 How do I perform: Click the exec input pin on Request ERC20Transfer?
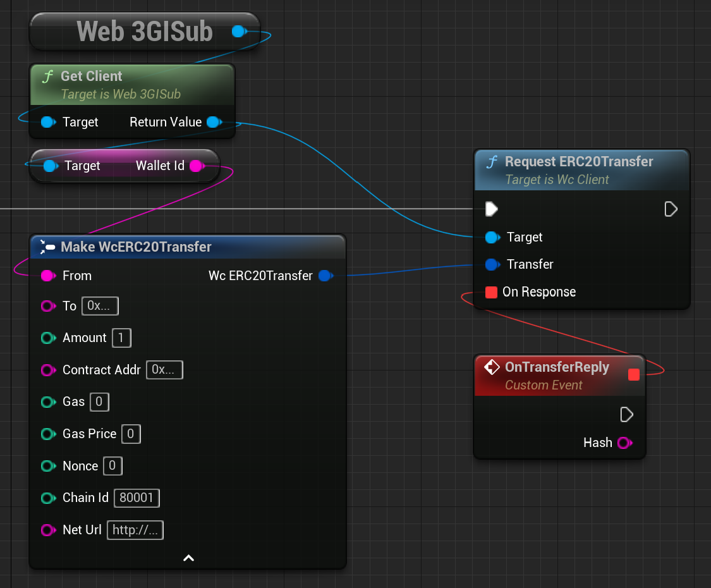(492, 209)
